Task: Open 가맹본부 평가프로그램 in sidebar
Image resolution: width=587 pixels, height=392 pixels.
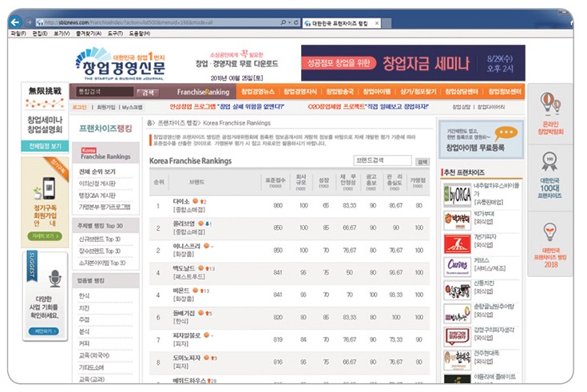Action: click(105, 207)
